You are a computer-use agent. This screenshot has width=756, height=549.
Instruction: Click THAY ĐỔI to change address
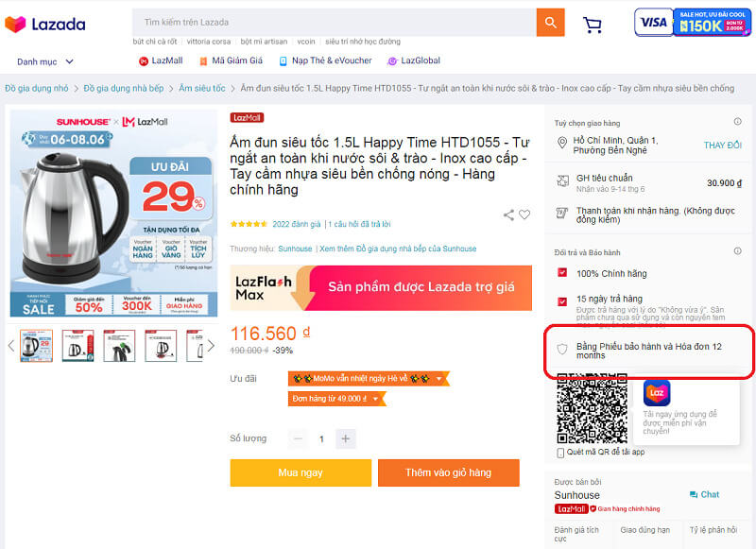[723, 146]
